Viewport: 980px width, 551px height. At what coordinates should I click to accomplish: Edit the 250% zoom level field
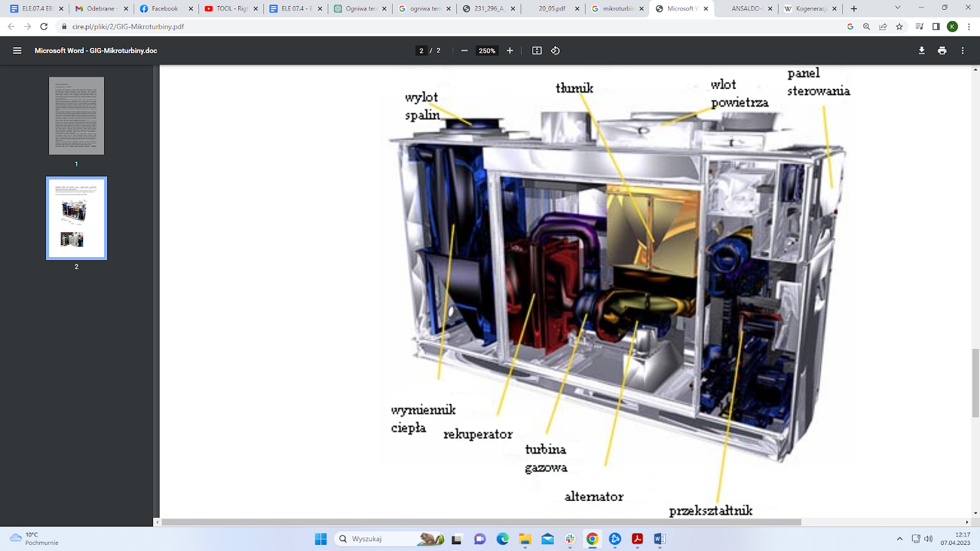487,51
